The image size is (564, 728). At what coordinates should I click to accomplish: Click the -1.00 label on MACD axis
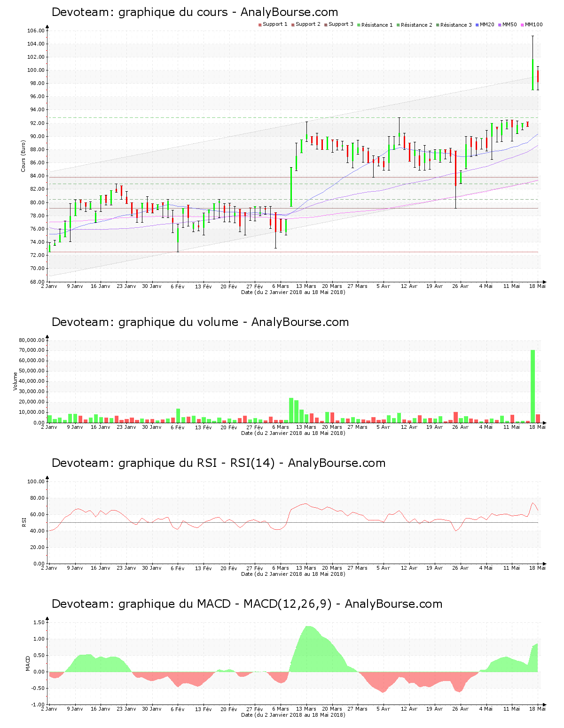(38, 705)
